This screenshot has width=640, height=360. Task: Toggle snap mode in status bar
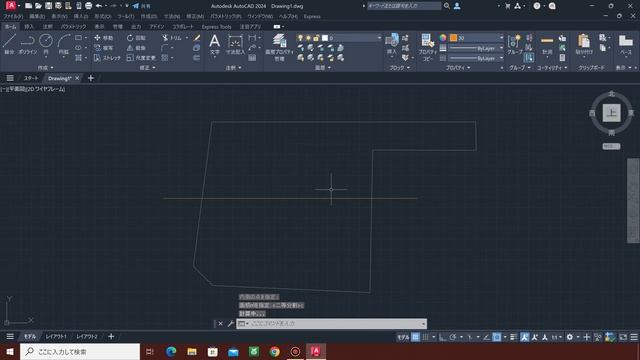[425, 337]
